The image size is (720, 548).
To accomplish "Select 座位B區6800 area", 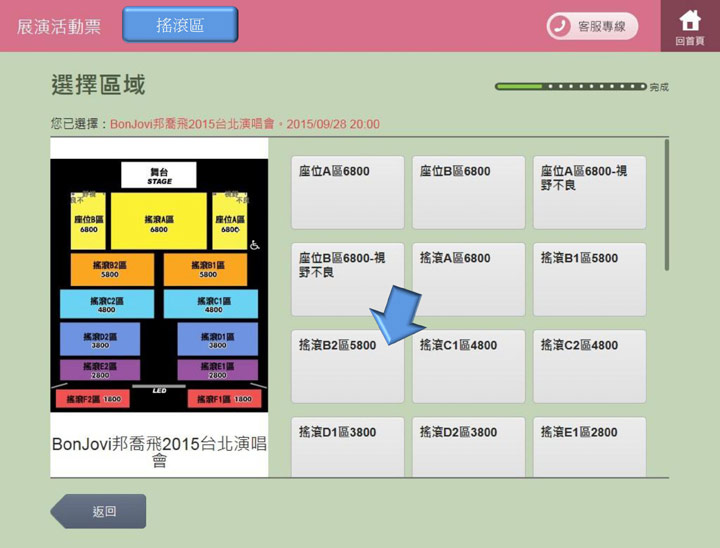I will [468, 192].
